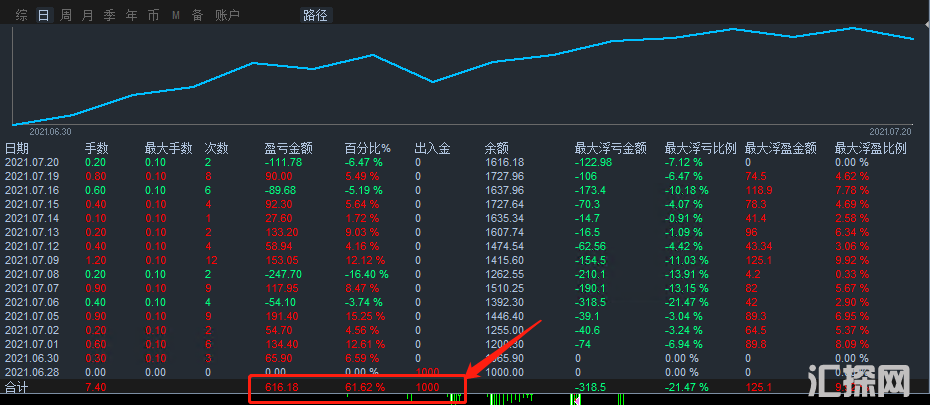Sort by the 手数 column header

[97, 148]
